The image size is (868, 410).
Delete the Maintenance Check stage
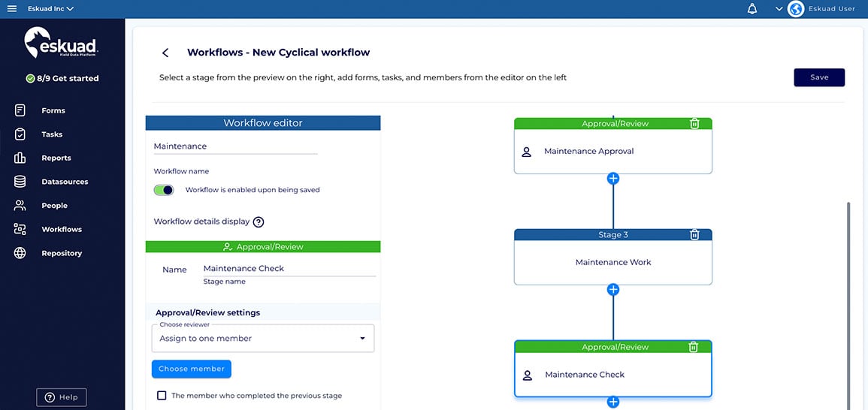[x=694, y=347]
